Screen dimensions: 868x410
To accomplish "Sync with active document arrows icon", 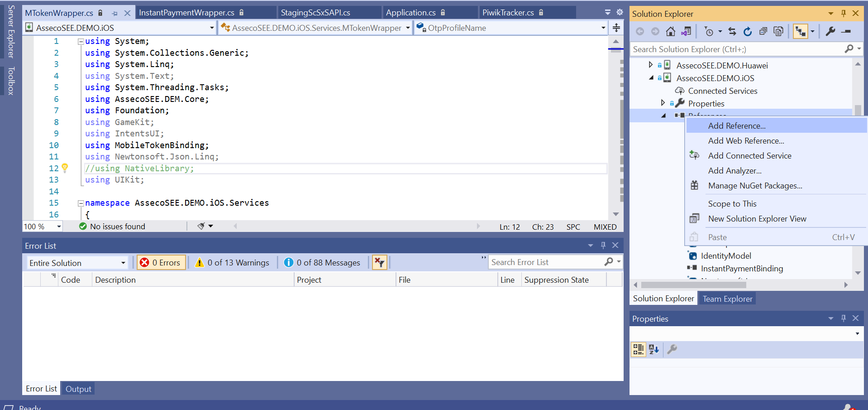I will tap(732, 31).
